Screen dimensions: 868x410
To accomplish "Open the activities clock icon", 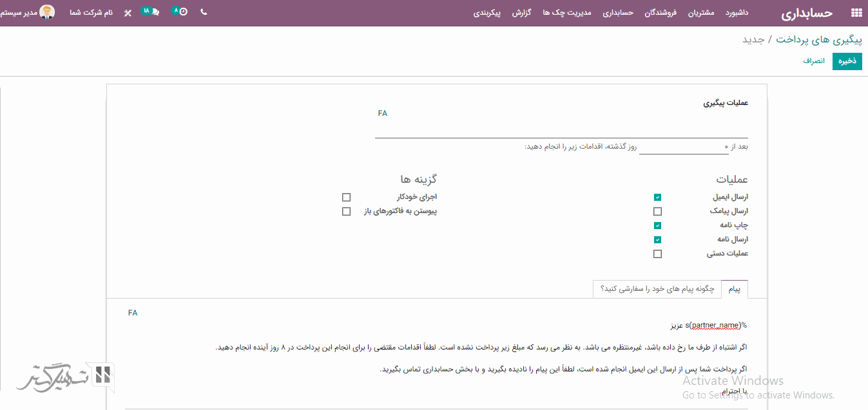I will tap(181, 12).
